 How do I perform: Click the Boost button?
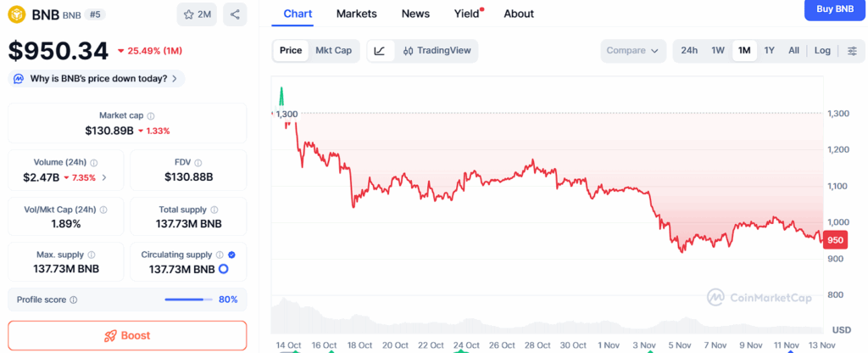127,335
